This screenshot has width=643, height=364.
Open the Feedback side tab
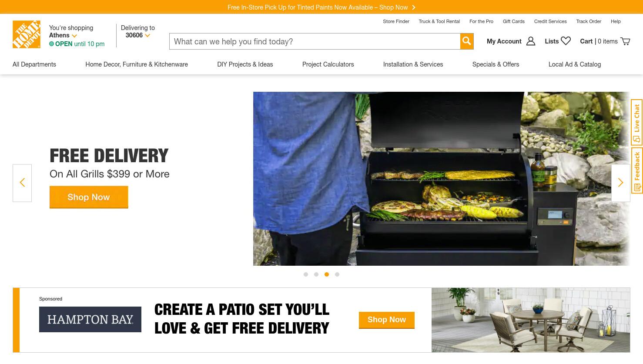637,171
